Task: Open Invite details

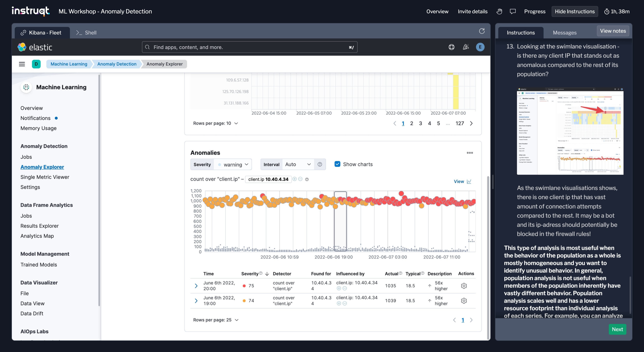Action: pos(472,12)
